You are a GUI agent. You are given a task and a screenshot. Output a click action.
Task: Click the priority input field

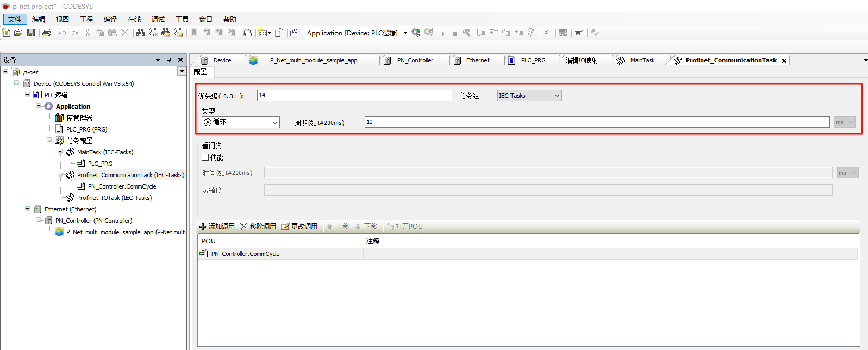354,96
